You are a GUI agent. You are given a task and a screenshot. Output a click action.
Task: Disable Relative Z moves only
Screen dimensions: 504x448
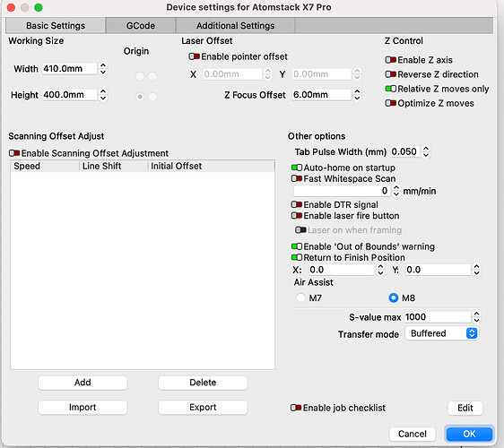(390, 89)
